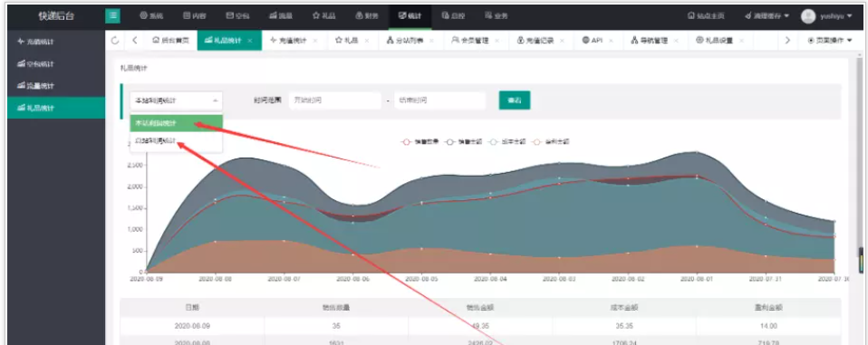Open the yushiyu user account menu
The width and height of the screenshot is (868, 345).
click(836, 16)
